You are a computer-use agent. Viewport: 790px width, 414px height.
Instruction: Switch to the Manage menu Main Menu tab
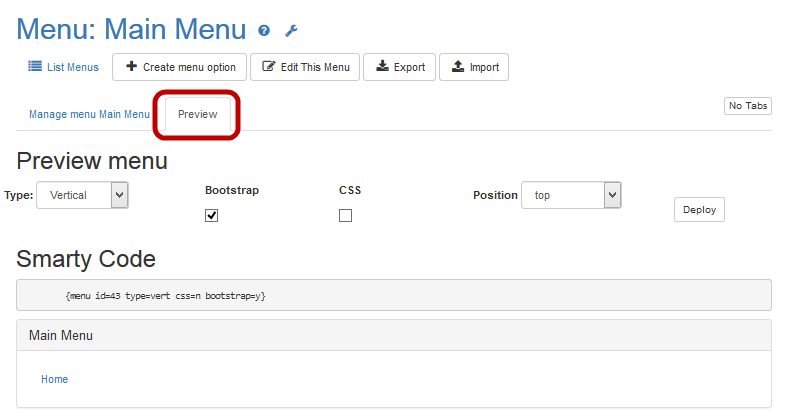click(89, 114)
